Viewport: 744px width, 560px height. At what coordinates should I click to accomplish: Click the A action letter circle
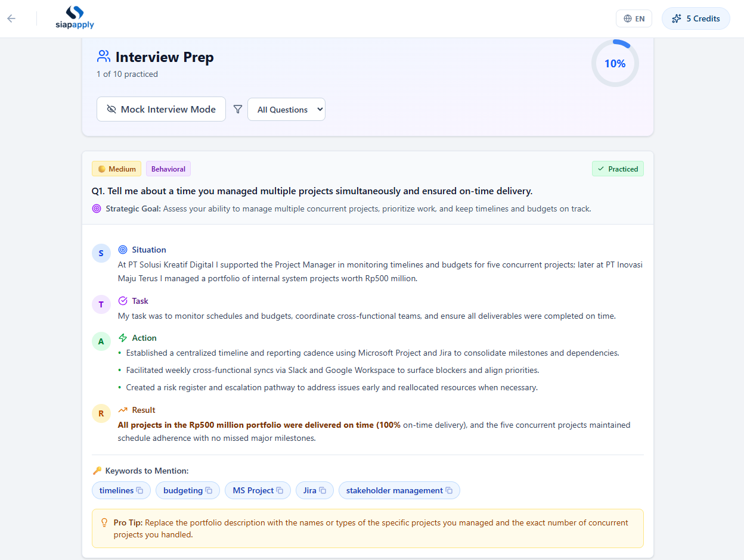pos(101,341)
